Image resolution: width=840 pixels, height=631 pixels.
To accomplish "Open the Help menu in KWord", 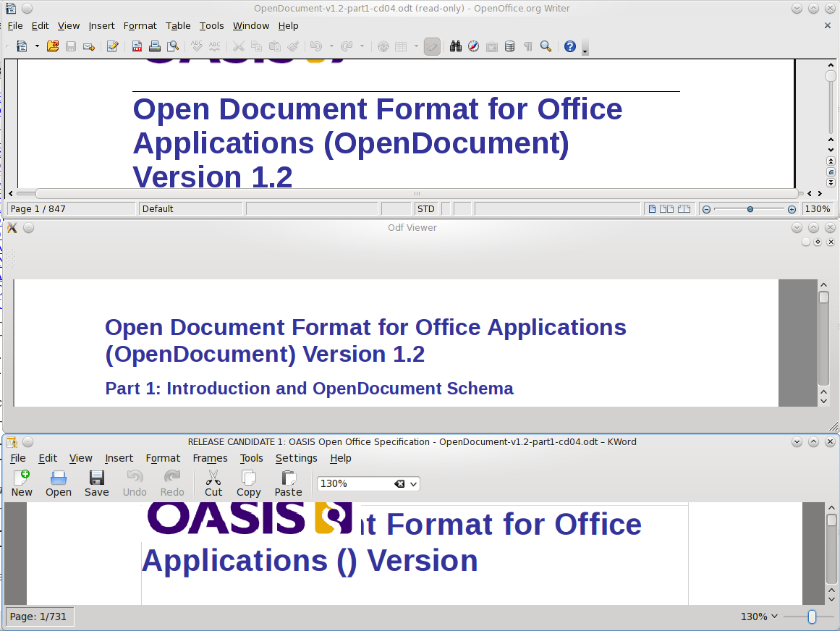I will tap(341, 458).
